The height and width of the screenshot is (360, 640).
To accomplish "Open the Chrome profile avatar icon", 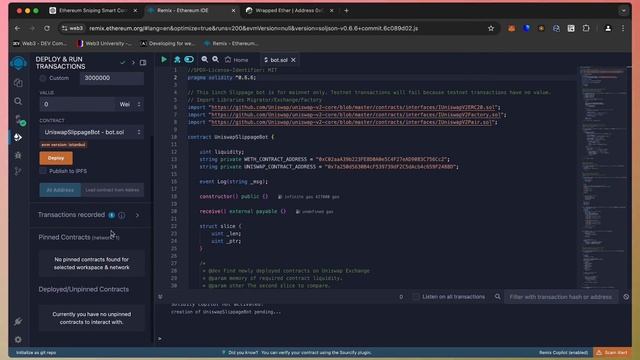I will click(608, 28).
